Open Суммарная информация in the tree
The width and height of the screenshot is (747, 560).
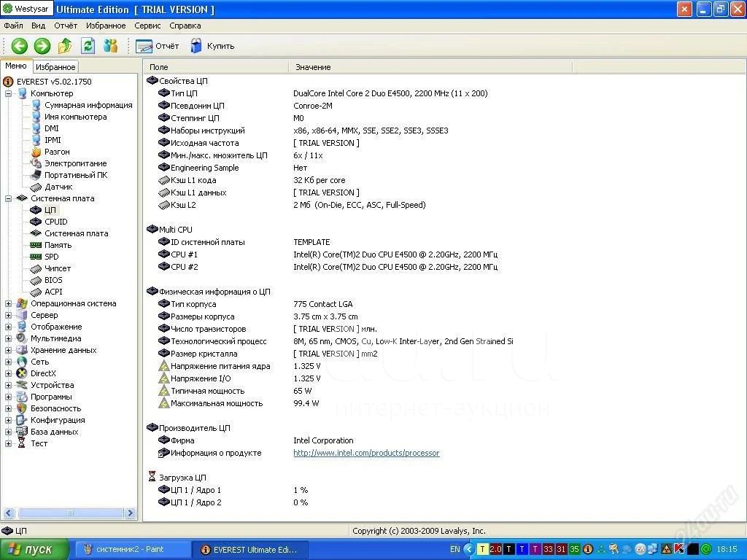pos(88,105)
